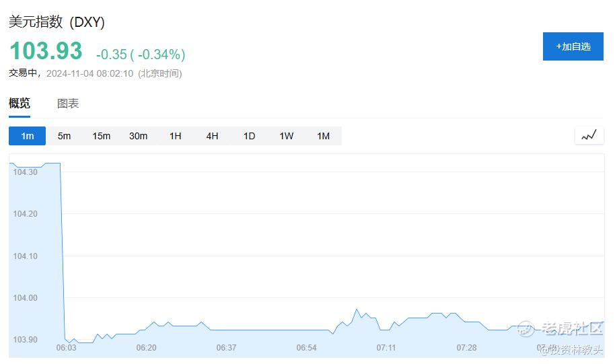Open the 图表 tab
Image resolution: width=615 pixels, height=364 pixels.
click(x=68, y=104)
